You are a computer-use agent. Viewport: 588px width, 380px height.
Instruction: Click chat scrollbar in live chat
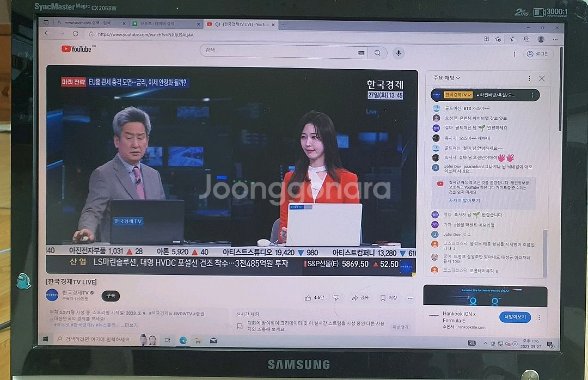point(545,253)
